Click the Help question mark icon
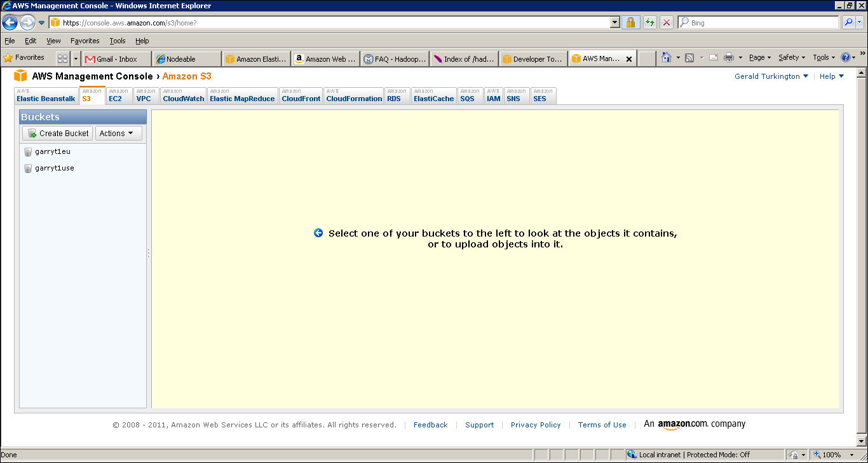The height and width of the screenshot is (463, 868). tap(846, 58)
